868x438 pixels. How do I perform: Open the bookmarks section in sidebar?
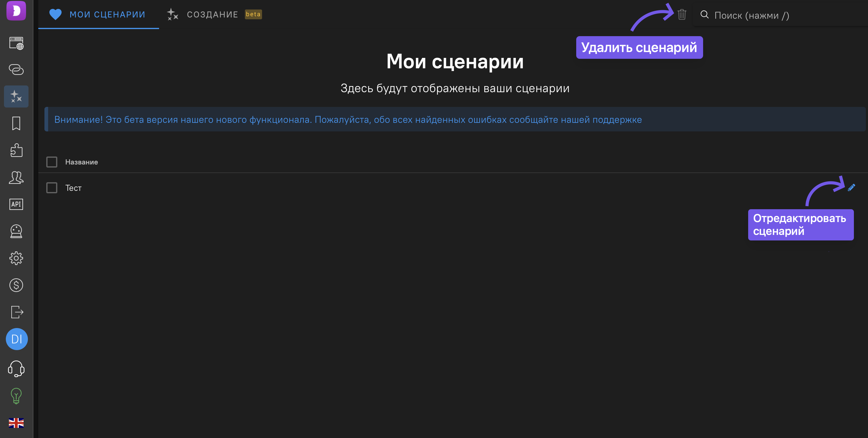coord(16,123)
